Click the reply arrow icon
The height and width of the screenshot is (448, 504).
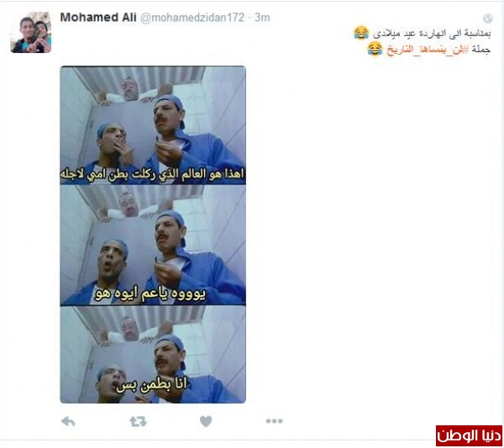coord(68,421)
